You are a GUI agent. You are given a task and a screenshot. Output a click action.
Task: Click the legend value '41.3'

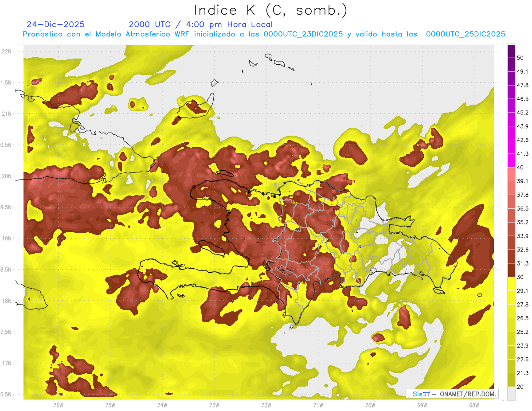tap(523, 154)
